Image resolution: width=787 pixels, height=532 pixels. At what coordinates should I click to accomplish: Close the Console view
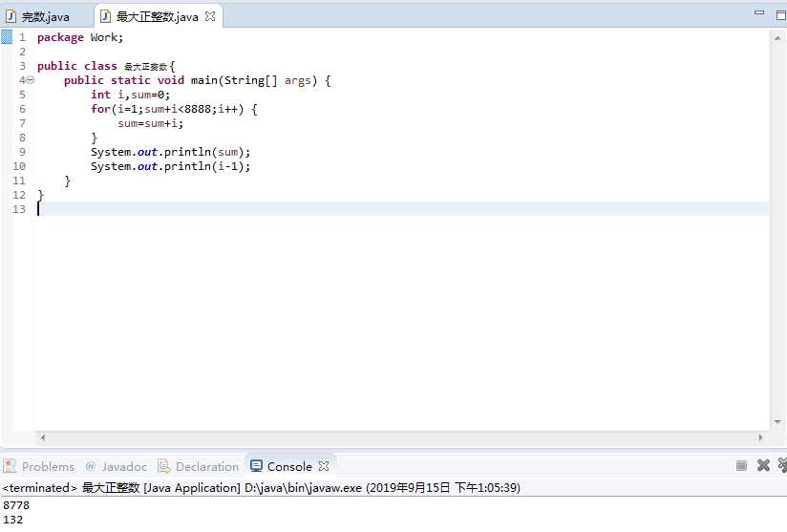(x=324, y=466)
